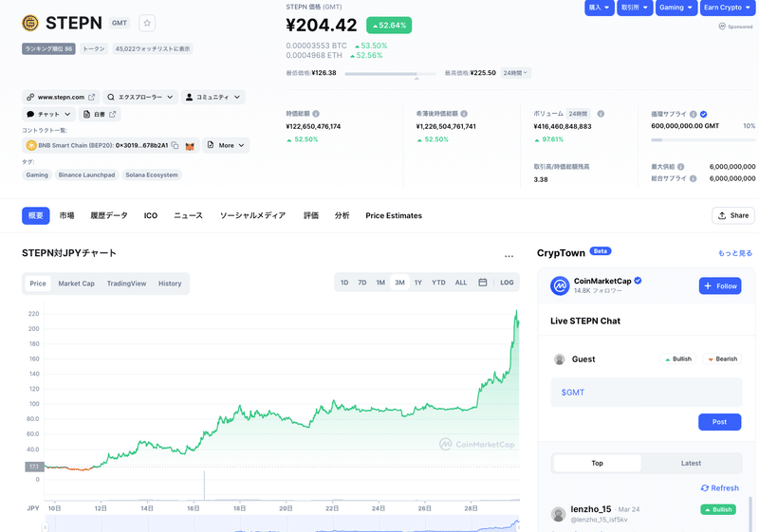This screenshot has height=532, width=759.
Task: Select 1M chart range
Action: (x=380, y=283)
